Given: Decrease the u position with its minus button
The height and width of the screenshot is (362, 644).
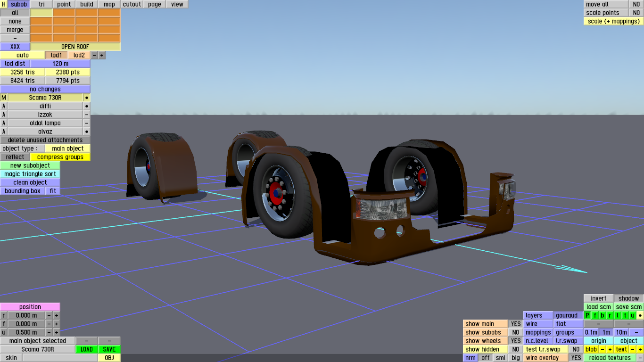Looking at the screenshot, I should pyautogui.click(x=49, y=332).
